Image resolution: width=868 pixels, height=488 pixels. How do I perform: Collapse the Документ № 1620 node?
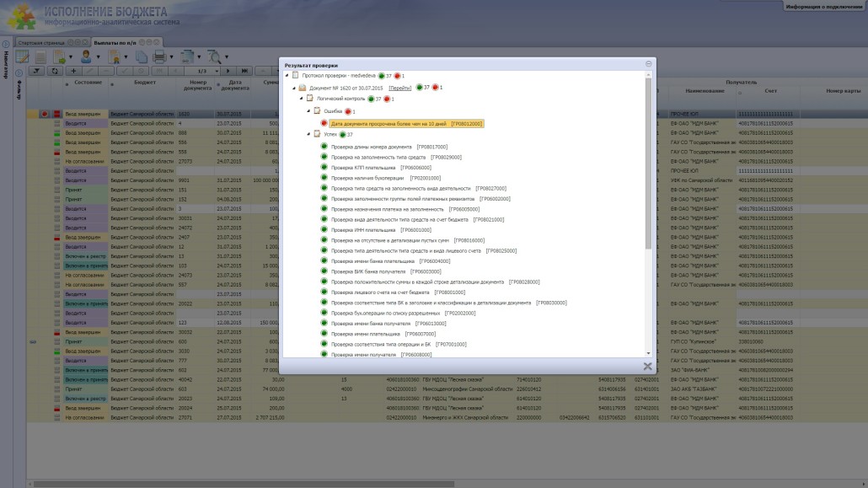(294, 88)
